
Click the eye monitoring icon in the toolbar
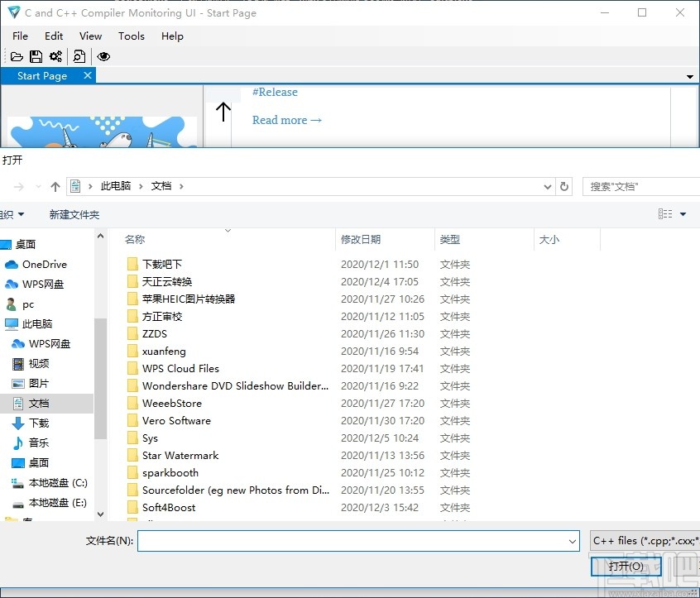103,56
